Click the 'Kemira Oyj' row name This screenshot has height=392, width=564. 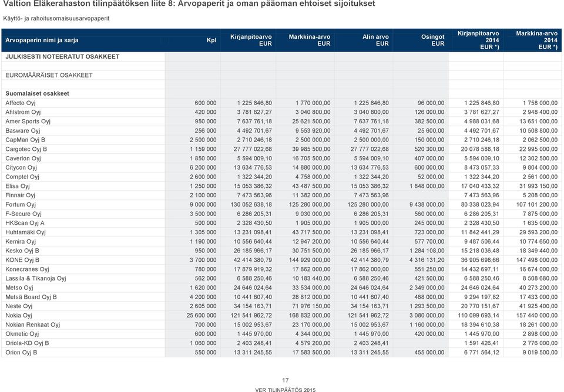(x=21, y=241)
